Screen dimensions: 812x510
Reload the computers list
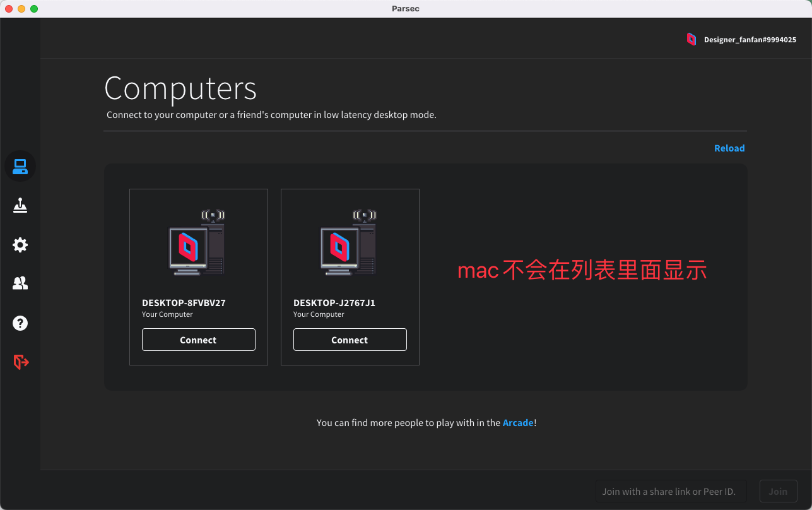(729, 148)
